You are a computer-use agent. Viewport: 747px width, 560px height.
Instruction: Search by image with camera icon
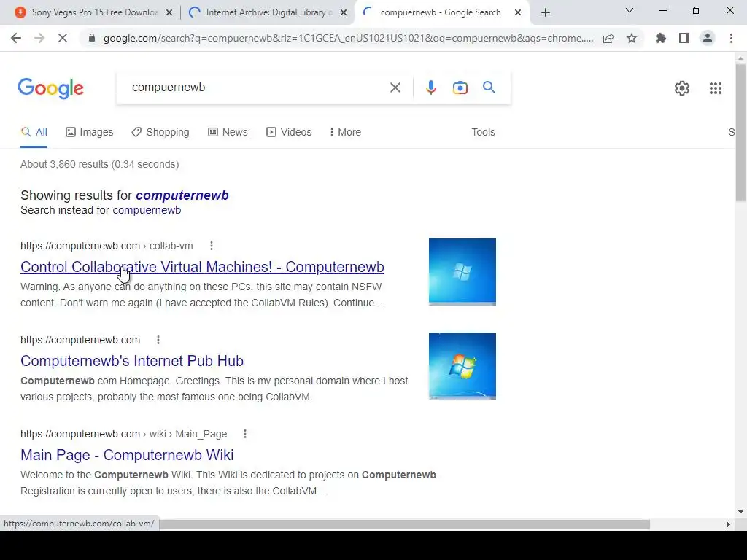460,87
